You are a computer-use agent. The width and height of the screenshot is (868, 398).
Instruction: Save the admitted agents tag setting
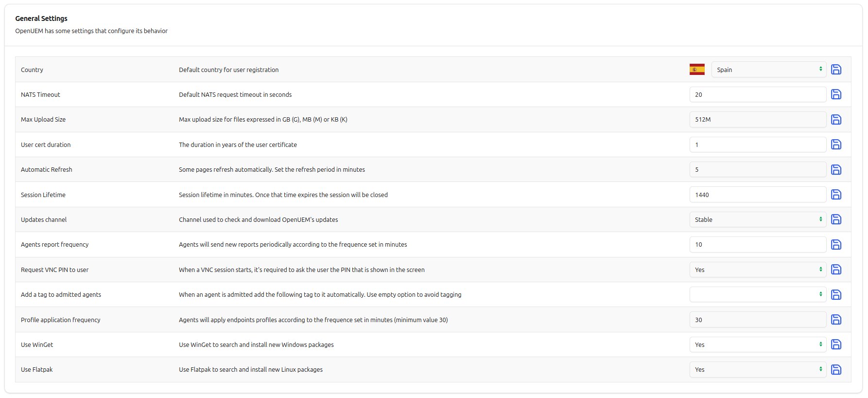pos(836,295)
